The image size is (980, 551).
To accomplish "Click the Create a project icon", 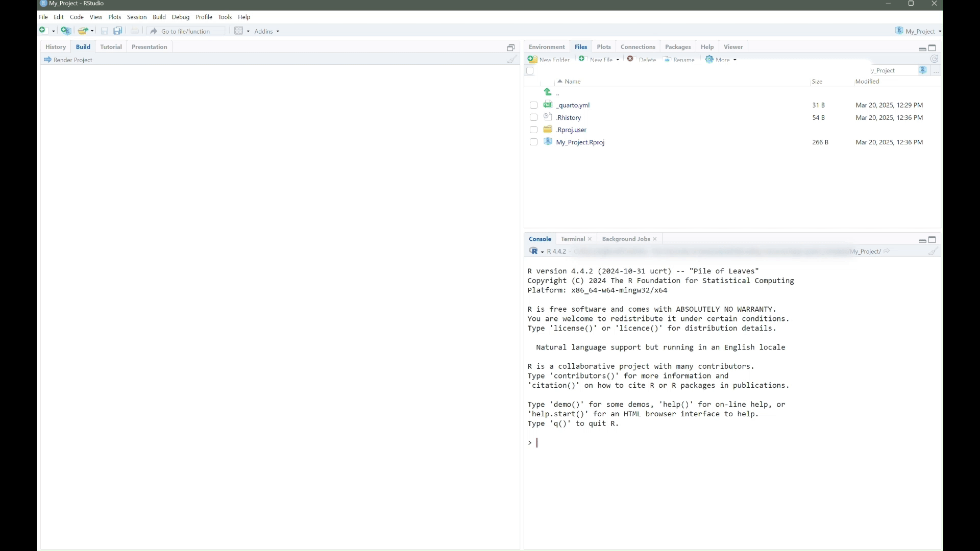I will (x=66, y=31).
